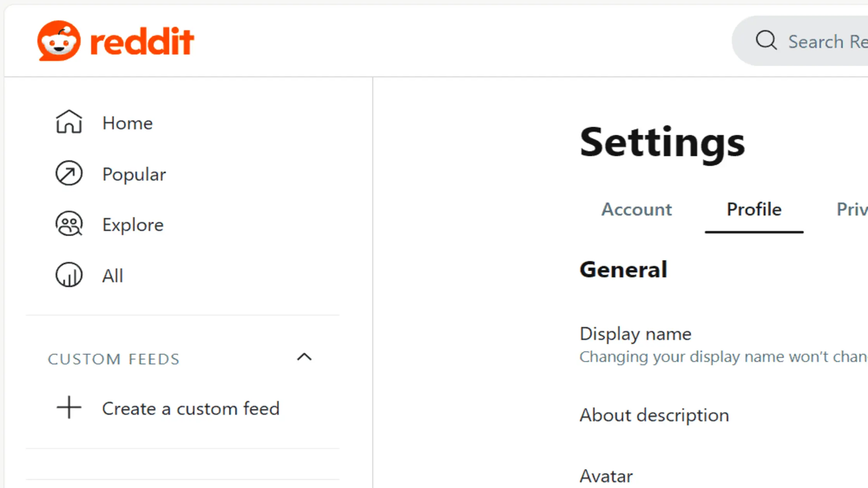Click the Reddit snoo logo icon
The width and height of the screenshot is (868, 488).
(59, 40)
